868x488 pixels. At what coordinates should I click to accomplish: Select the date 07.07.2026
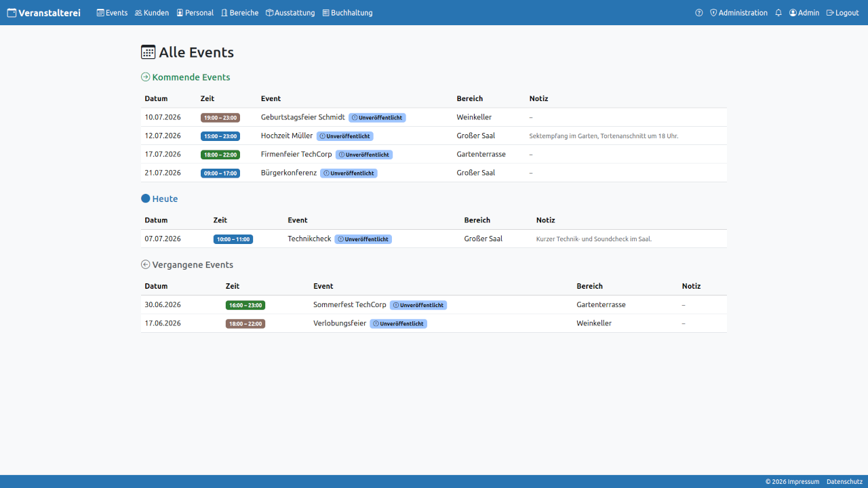[x=163, y=239]
